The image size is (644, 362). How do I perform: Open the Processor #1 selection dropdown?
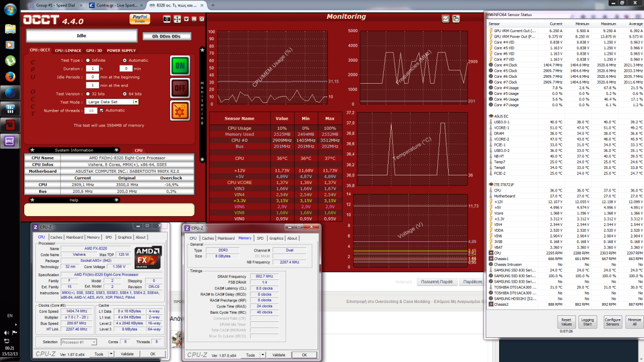pyautogui.click(x=79, y=342)
